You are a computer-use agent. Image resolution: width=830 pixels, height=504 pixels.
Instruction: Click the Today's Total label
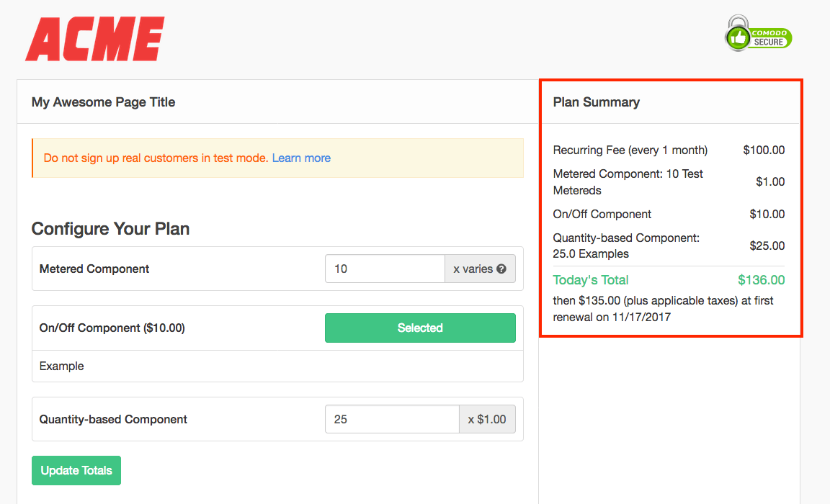click(591, 280)
